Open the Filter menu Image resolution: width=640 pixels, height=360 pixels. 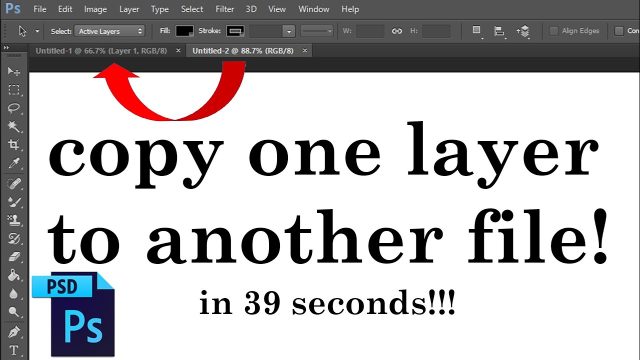click(x=224, y=9)
